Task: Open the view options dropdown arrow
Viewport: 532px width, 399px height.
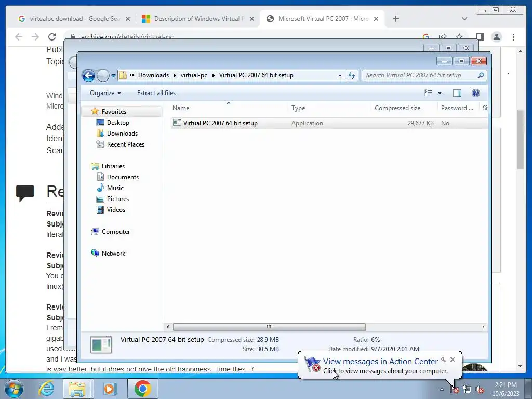Action: [440, 93]
